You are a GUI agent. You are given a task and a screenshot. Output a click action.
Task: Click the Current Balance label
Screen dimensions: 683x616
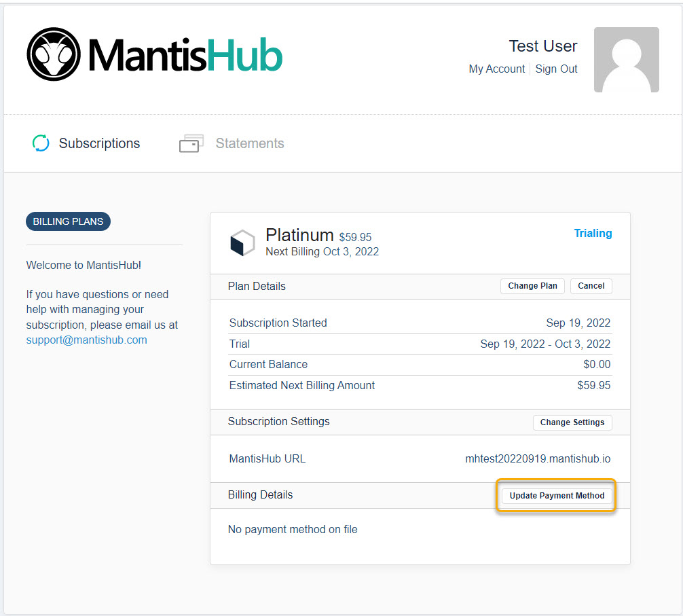tap(268, 364)
